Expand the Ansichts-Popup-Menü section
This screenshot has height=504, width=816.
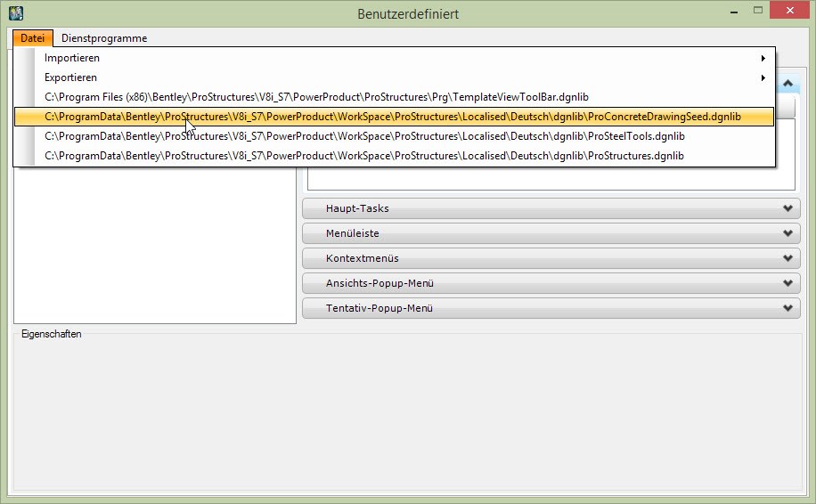(x=551, y=283)
